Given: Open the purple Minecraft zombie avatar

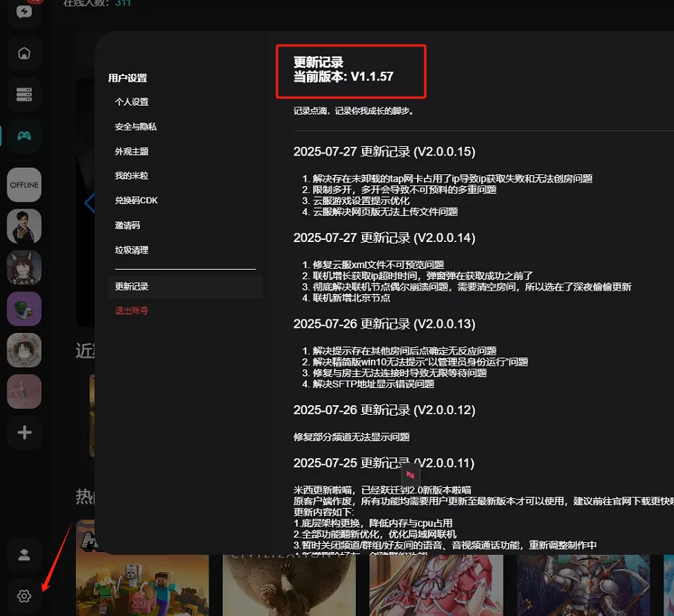Looking at the screenshot, I should 24,308.
